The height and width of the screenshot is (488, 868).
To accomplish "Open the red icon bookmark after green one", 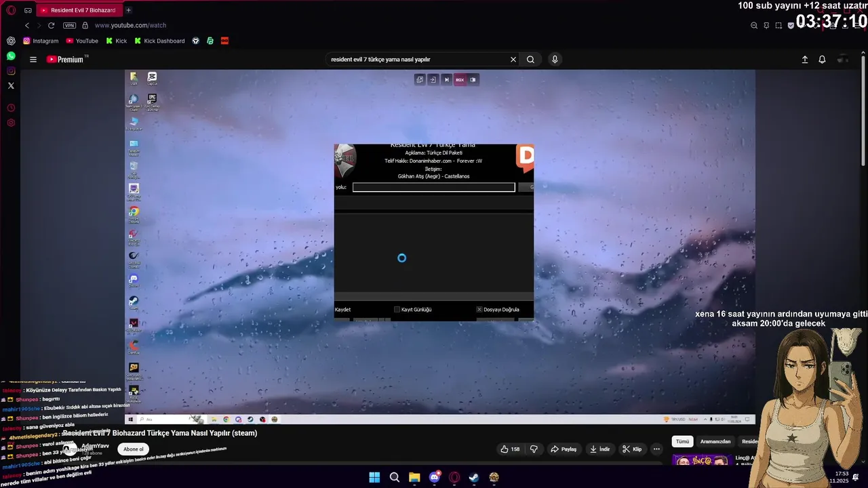I will click(224, 41).
